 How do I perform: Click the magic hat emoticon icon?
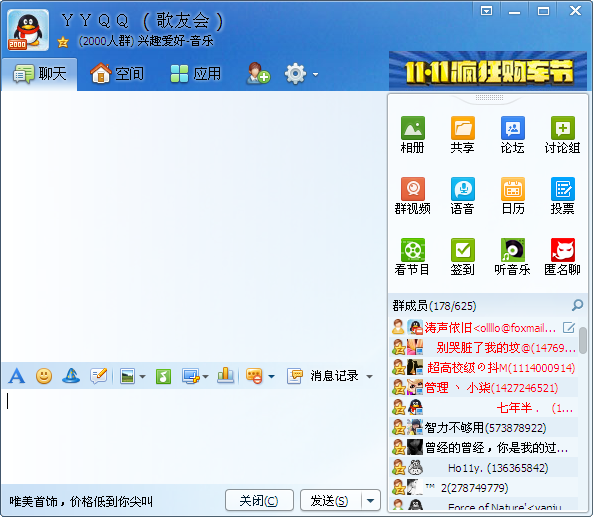(x=71, y=376)
